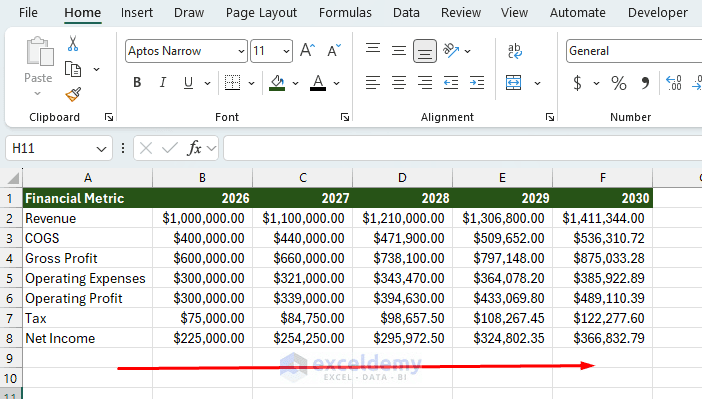Align text left

(372, 83)
